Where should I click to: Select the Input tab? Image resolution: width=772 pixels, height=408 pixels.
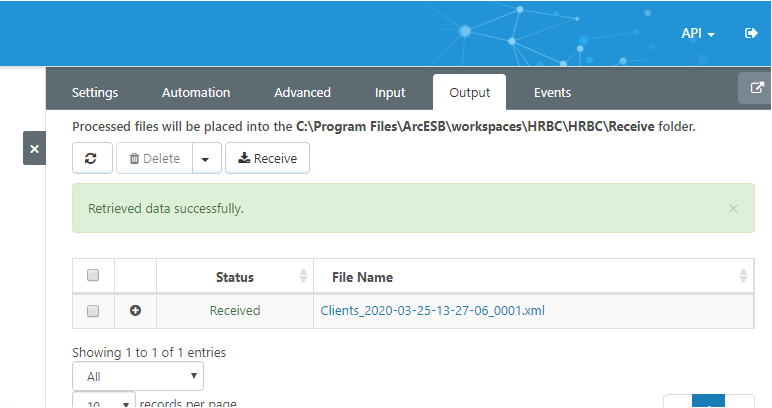(390, 93)
